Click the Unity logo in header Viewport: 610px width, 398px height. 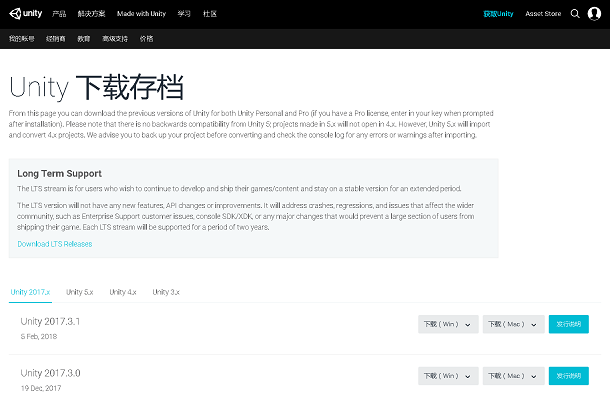tap(26, 14)
